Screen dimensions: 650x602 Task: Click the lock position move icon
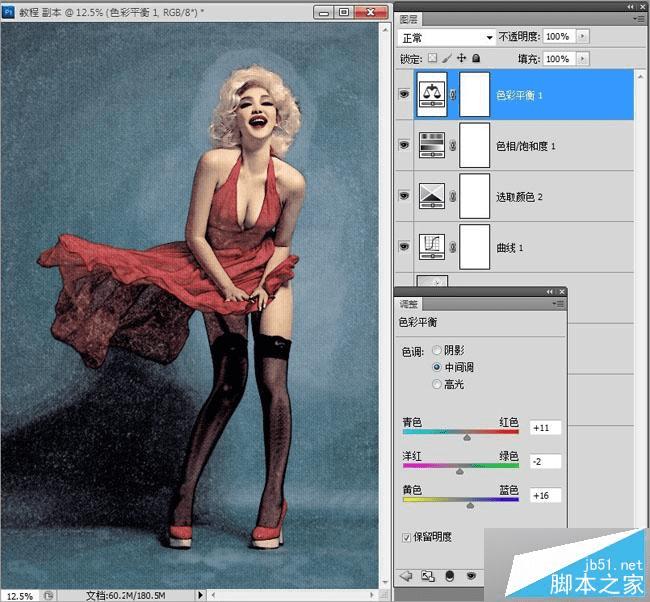click(x=461, y=59)
